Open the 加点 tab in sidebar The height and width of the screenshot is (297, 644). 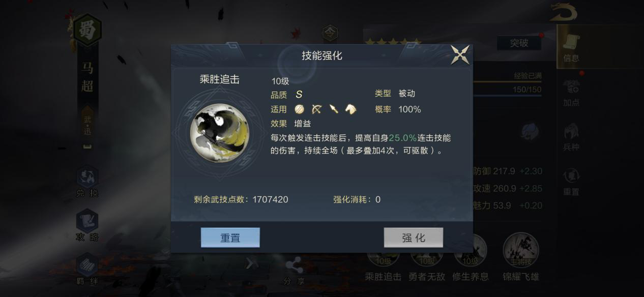tap(571, 94)
